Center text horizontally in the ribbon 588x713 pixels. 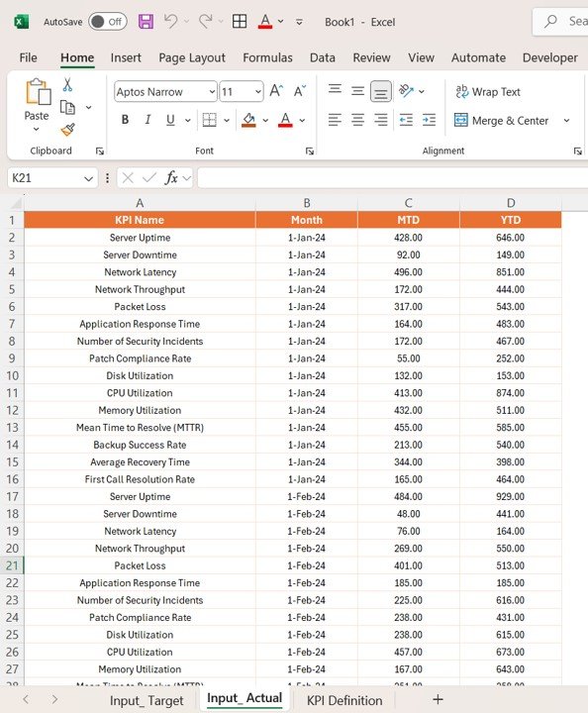tap(357, 120)
